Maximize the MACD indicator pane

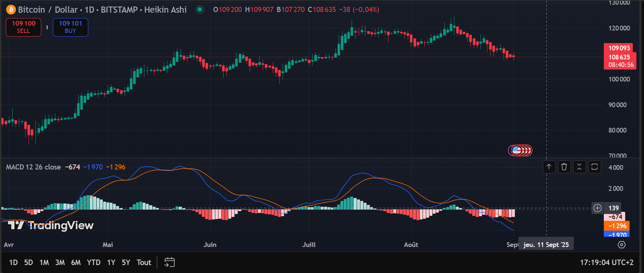coord(594,167)
